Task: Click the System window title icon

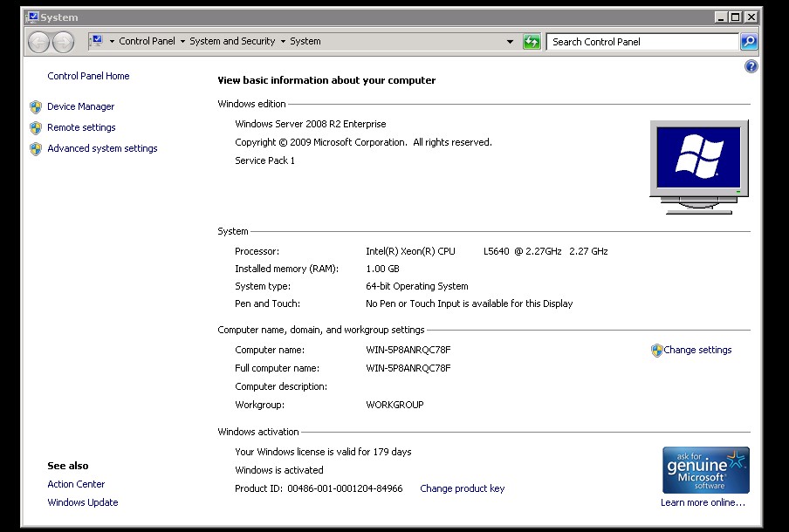Action: 32,17
